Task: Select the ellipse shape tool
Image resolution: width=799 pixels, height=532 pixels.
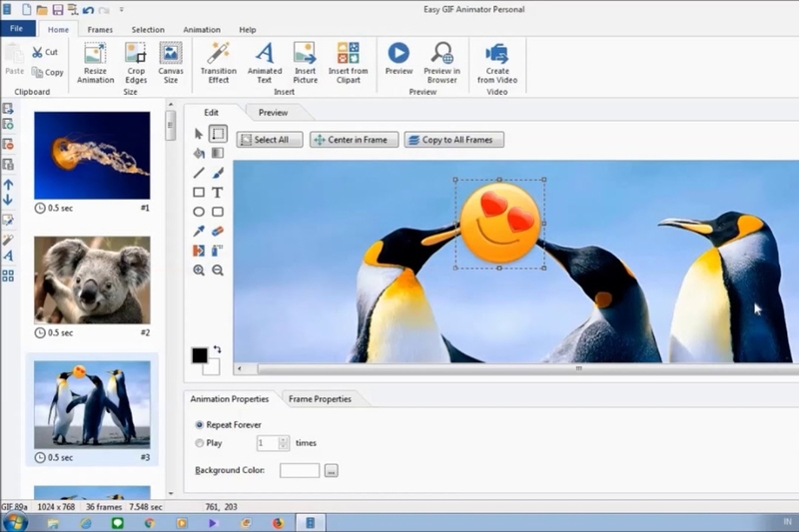Action: (x=199, y=212)
